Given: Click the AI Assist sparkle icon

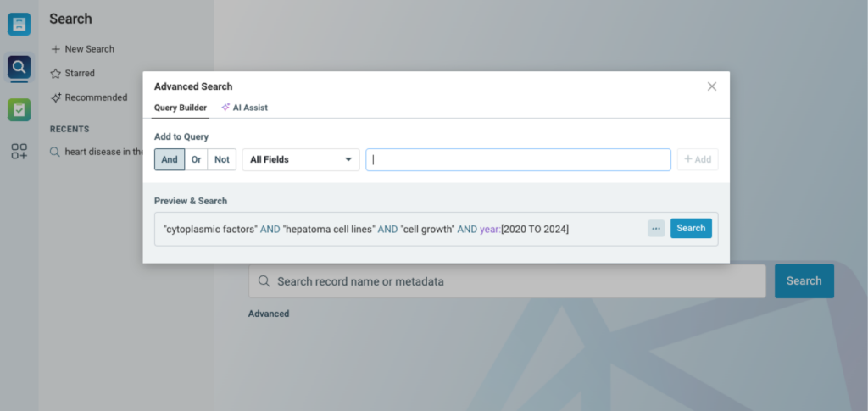Looking at the screenshot, I should coord(225,108).
